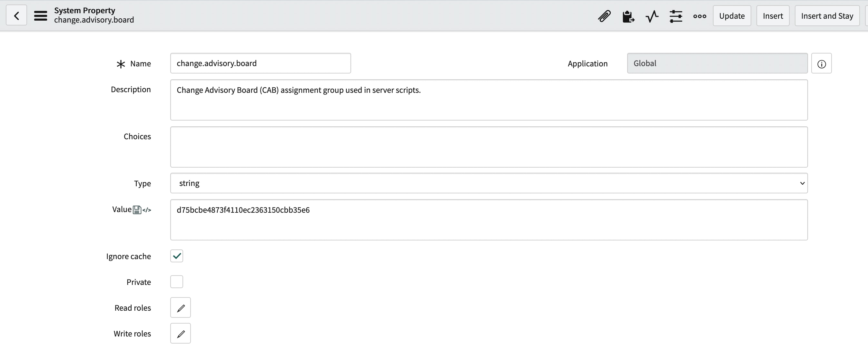Viewport: 868px width, 350px height.
Task: Click the Description field text
Action: click(x=298, y=90)
